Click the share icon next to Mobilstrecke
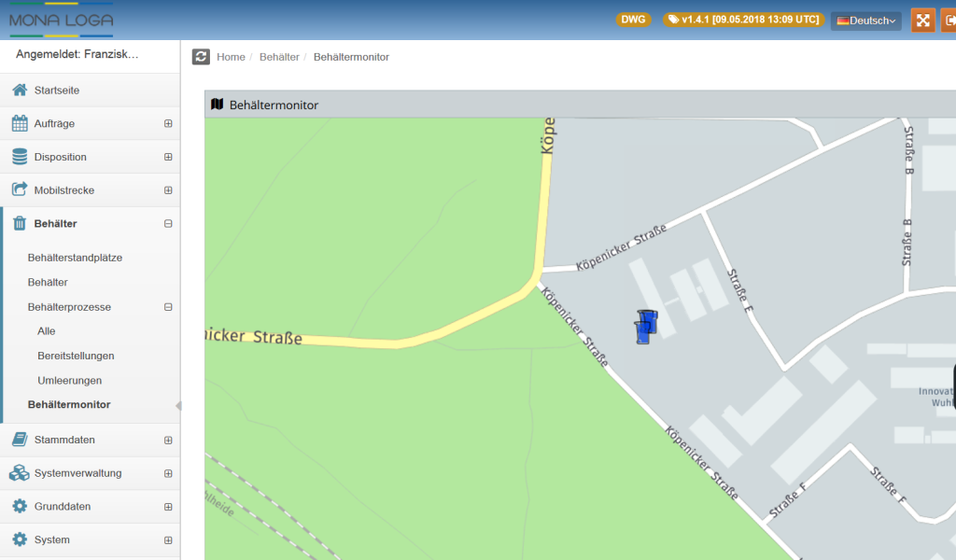Viewport: 956px width, 560px height. click(x=20, y=189)
